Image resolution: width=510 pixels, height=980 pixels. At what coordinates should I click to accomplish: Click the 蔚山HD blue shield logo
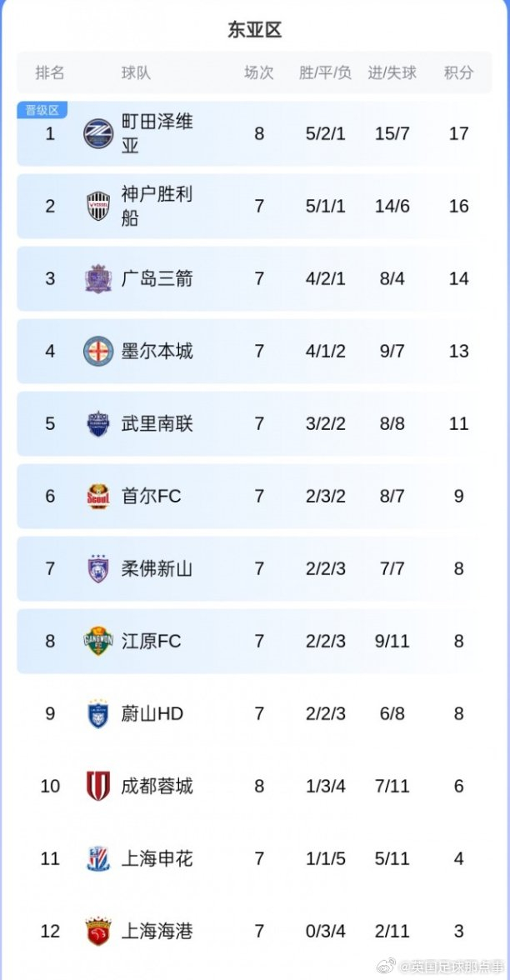pos(98,713)
